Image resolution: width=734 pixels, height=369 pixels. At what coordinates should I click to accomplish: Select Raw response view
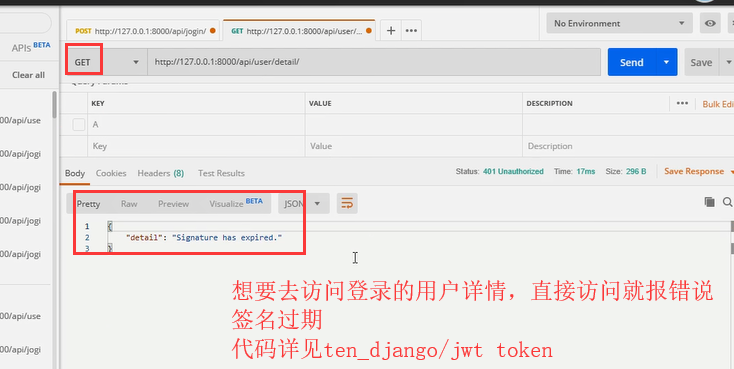pos(129,204)
